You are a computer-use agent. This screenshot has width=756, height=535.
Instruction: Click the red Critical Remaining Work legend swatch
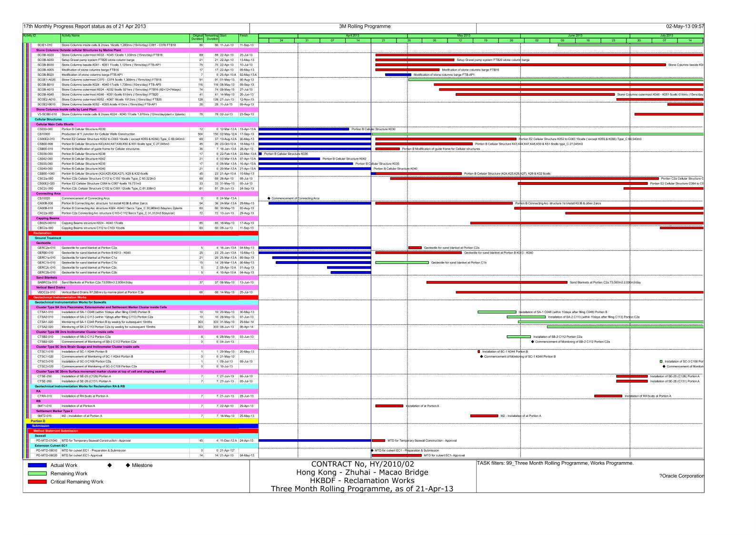pos(38,482)
